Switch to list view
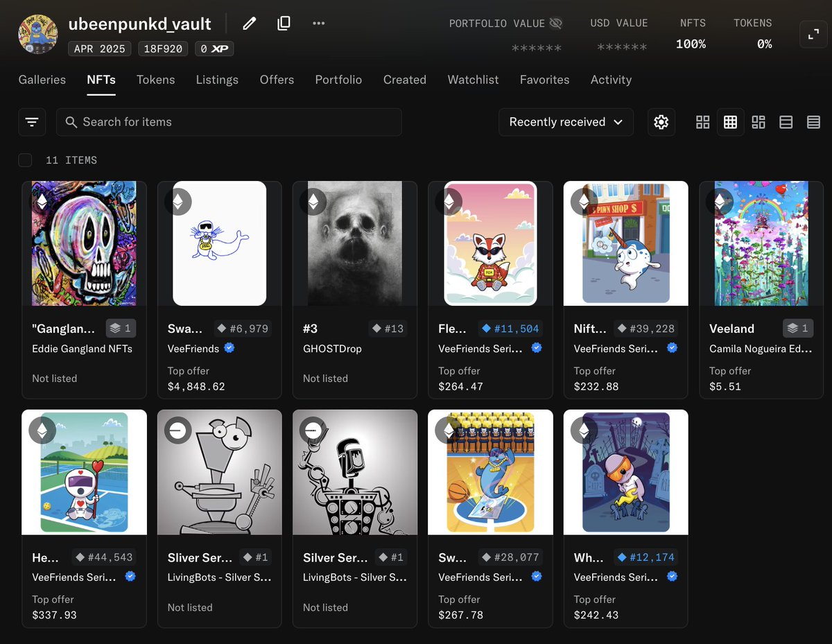 click(x=786, y=122)
